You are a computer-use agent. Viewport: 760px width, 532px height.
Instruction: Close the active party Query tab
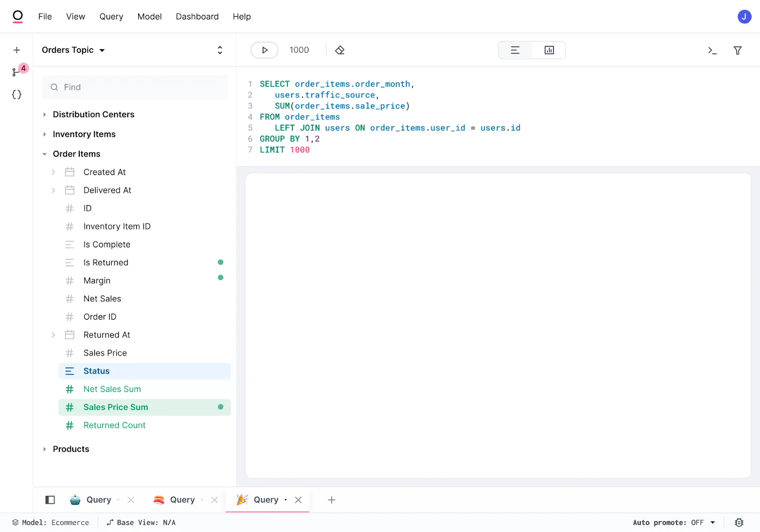(x=298, y=500)
